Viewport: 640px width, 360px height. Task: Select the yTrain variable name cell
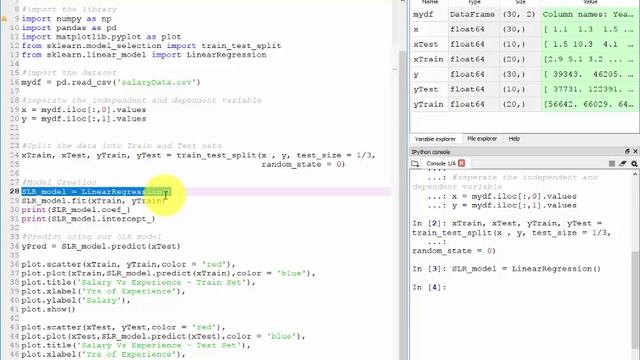(x=428, y=104)
